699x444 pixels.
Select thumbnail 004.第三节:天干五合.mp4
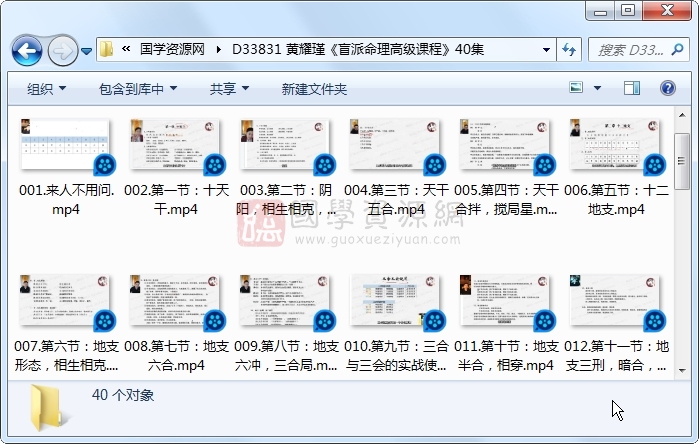tap(395, 144)
